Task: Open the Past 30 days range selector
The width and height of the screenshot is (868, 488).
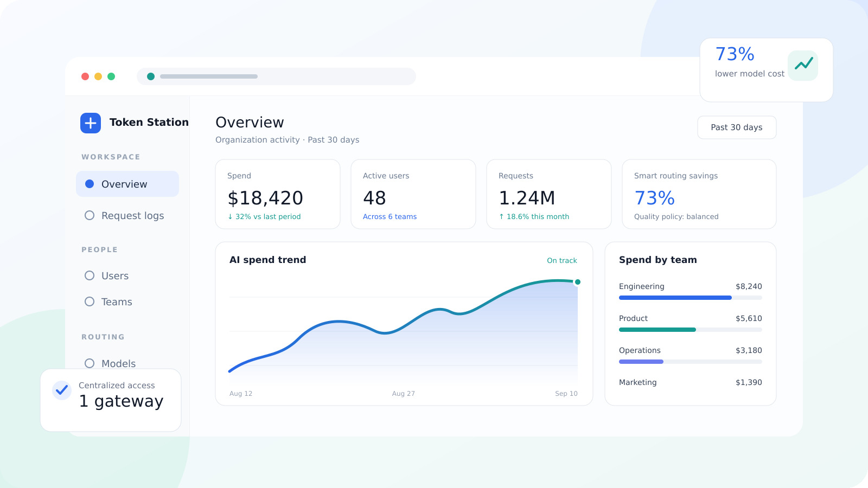Action: click(737, 127)
